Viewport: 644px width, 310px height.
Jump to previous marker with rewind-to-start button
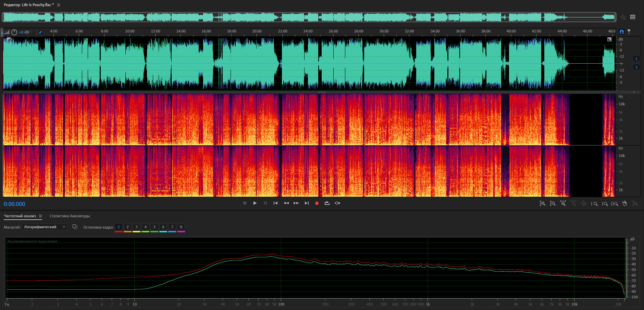(x=275, y=203)
